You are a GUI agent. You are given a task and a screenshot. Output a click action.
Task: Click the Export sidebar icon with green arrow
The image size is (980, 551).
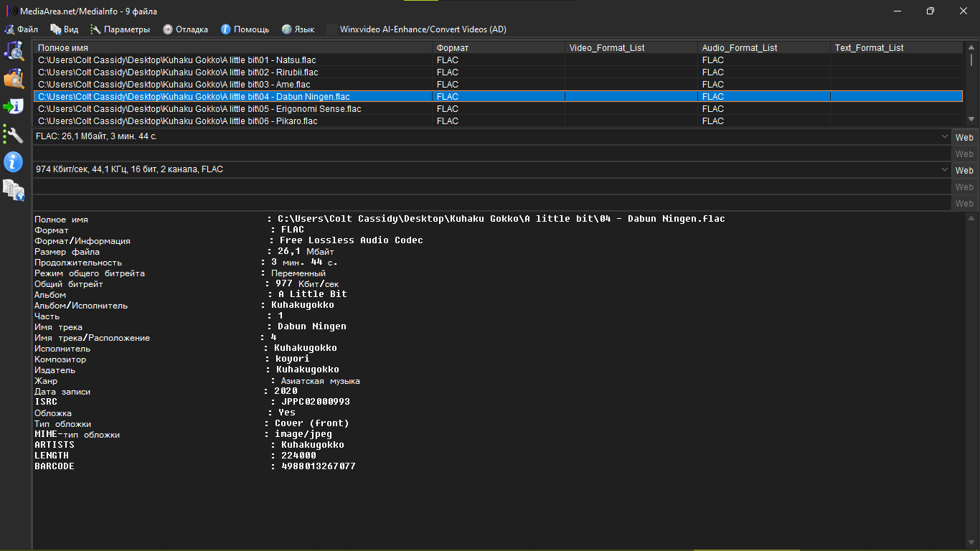point(14,106)
